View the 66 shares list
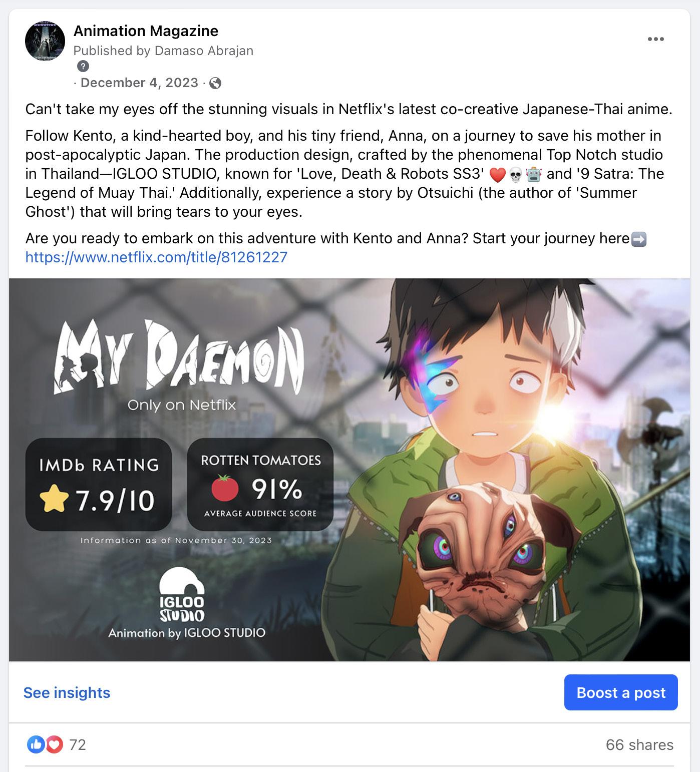Image resolution: width=700 pixels, height=772 pixels. [x=639, y=744]
